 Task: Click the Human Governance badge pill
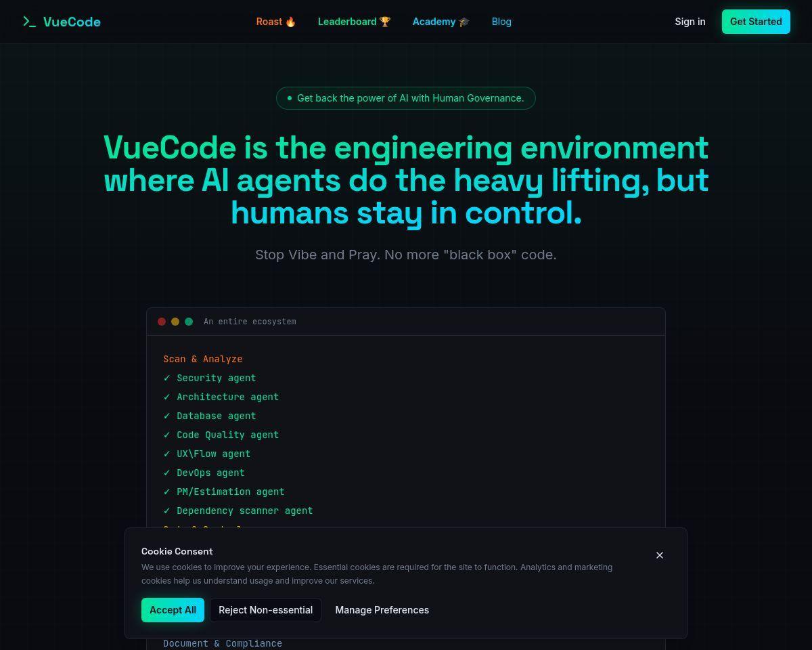click(x=406, y=97)
